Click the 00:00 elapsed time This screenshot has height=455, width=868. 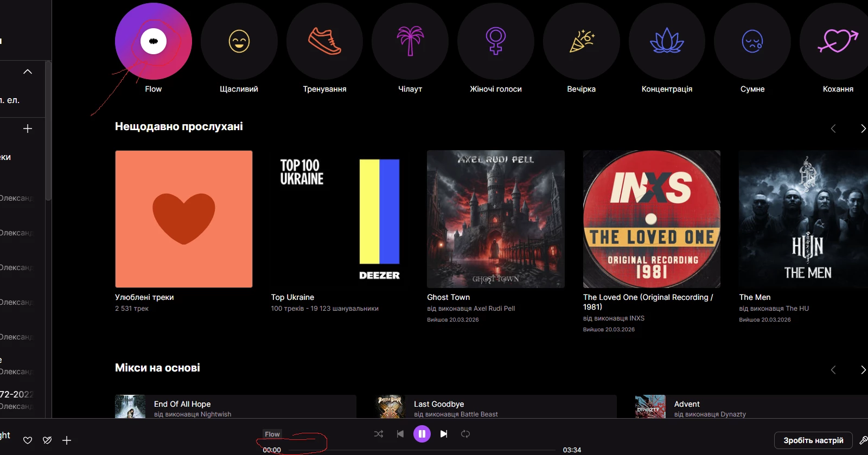272,450
